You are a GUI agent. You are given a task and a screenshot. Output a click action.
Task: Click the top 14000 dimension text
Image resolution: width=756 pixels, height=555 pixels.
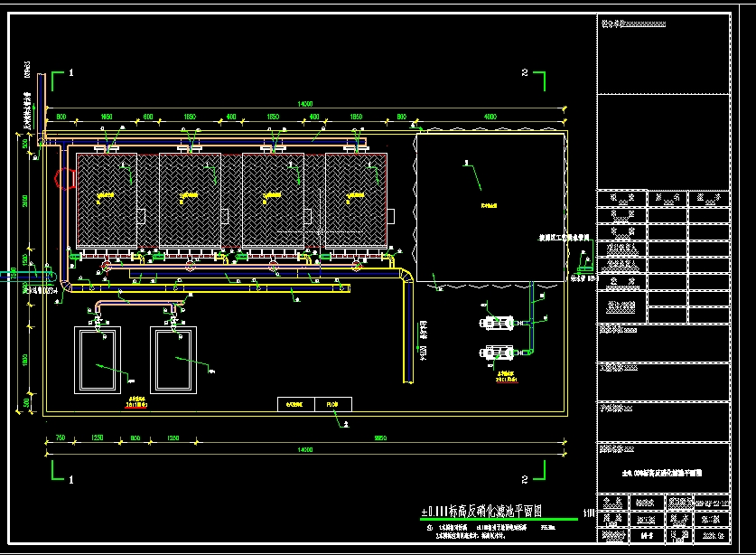(x=305, y=104)
